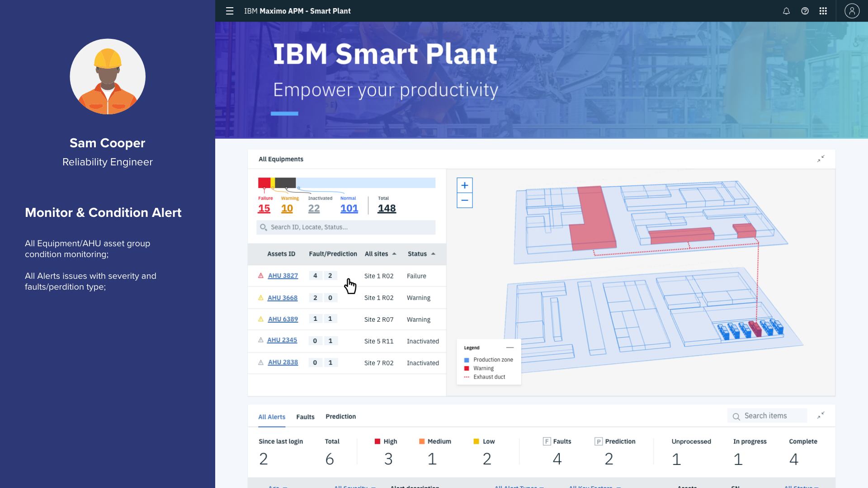Screen dimensions: 868x488
Task: Filter by Warning count 10
Action: point(287,208)
